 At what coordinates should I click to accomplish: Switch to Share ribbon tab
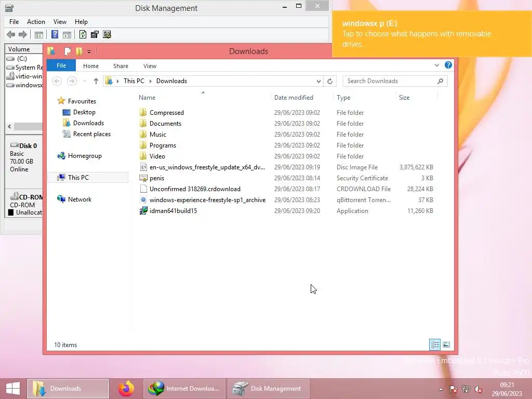coord(121,66)
